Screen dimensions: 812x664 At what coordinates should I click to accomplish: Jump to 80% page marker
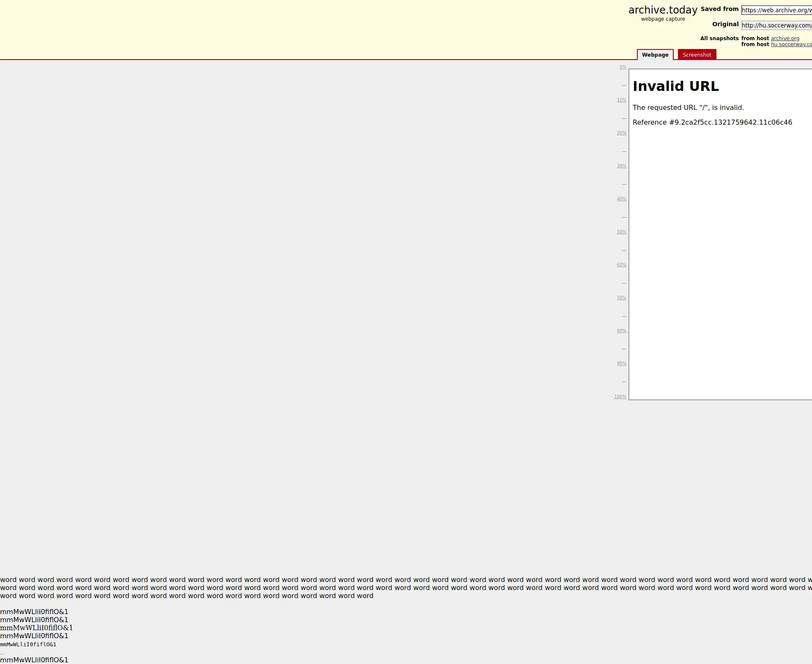tap(621, 331)
